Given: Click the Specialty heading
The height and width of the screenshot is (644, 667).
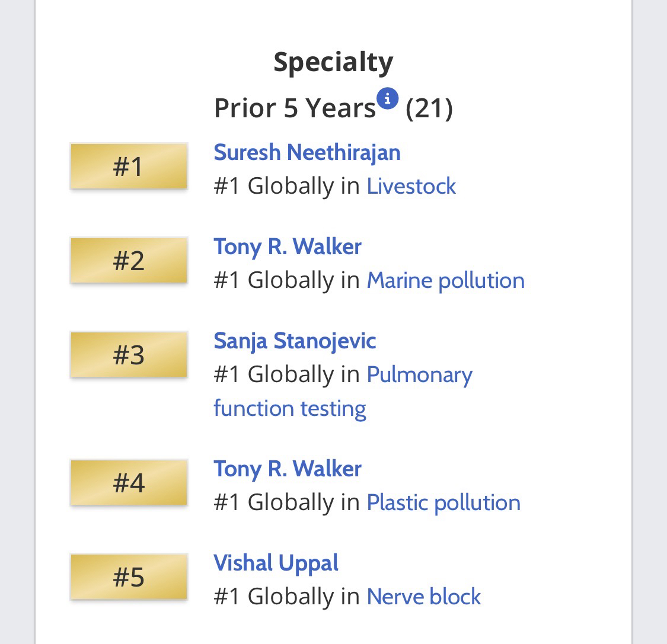Looking at the screenshot, I should point(333,62).
